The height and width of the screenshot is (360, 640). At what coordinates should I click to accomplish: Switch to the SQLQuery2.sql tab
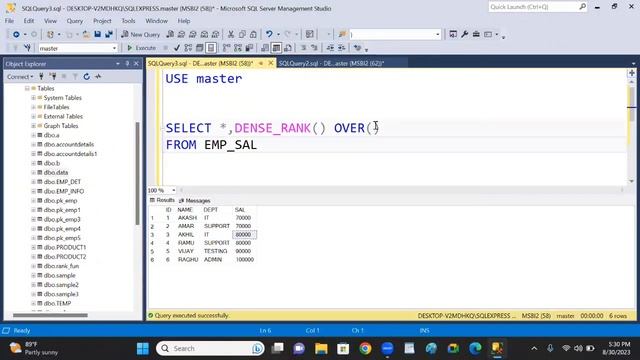pos(331,63)
